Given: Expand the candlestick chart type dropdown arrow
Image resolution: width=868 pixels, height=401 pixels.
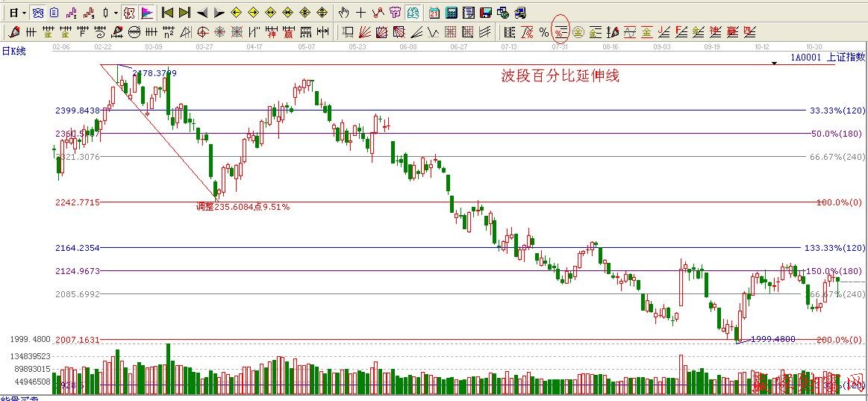Looking at the screenshot, I should pos(116,13).
